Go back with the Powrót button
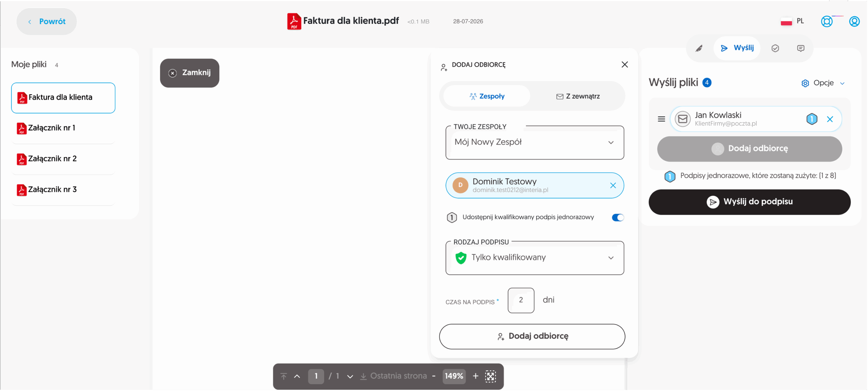 coord(46,21)
